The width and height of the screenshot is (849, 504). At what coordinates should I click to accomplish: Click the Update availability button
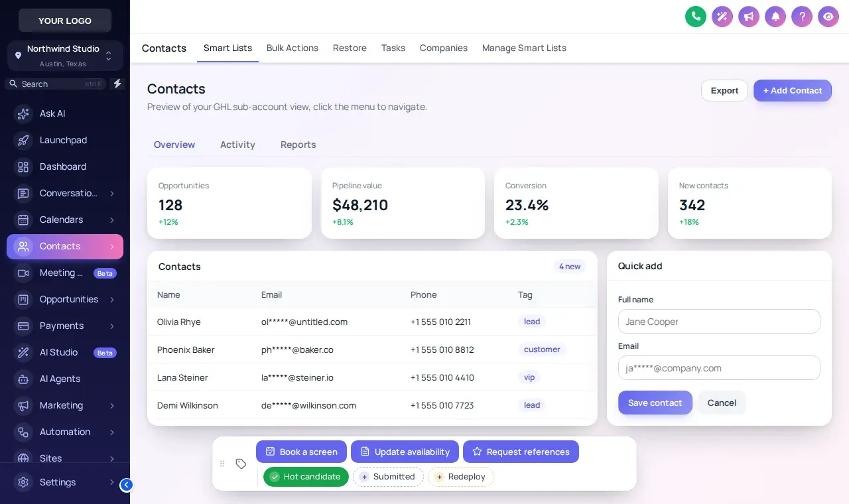[405, 452]
